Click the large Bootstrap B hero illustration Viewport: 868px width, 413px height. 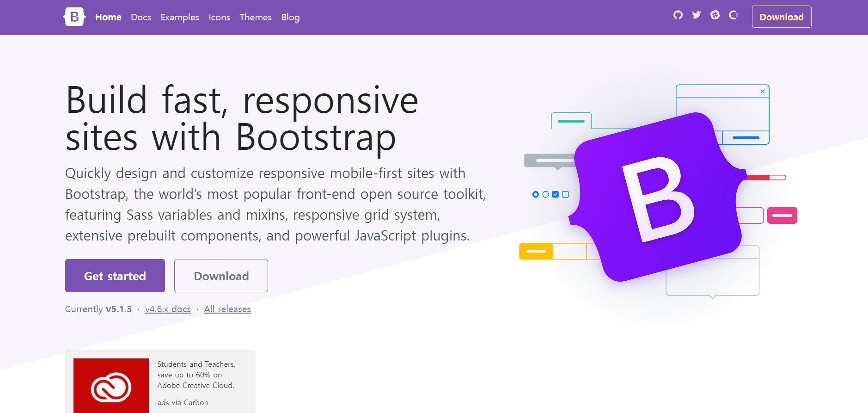click(658, 197)
